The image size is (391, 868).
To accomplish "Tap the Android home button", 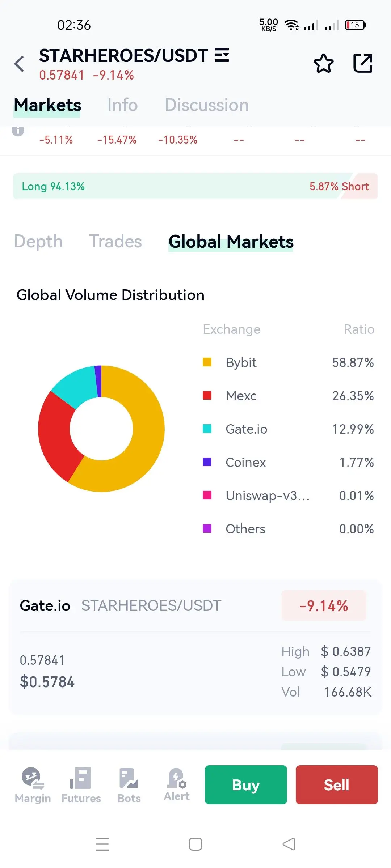I will [x=195, y=844].
